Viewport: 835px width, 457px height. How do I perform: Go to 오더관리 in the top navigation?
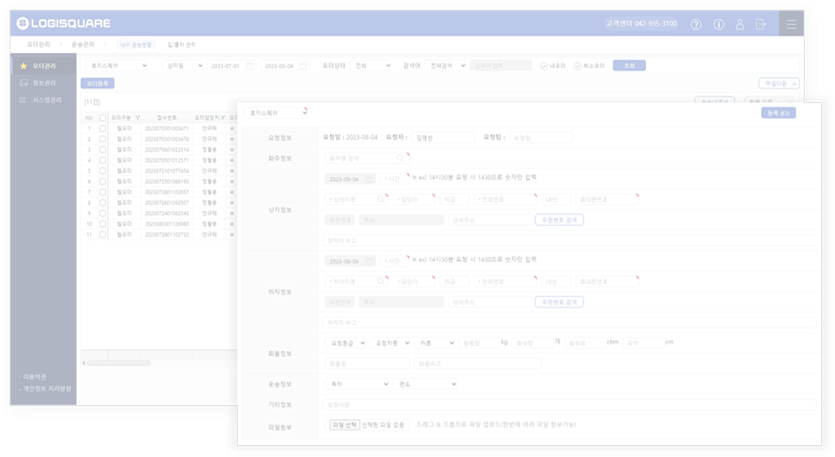(x=38, y=44)
